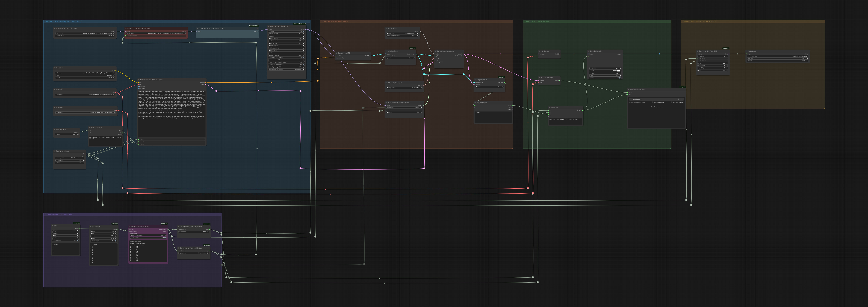Collapse the Guidance (no CFG) node
Viewport: 868px width, 307px height.
click(337, 53)
